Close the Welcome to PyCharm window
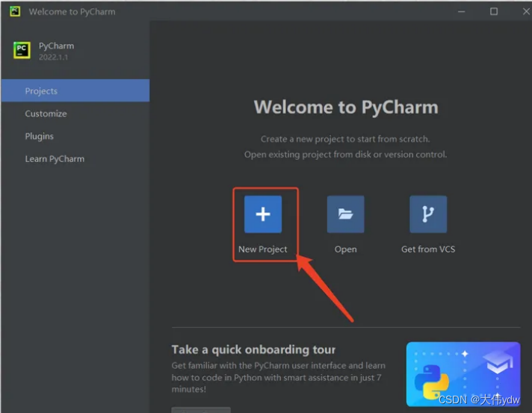The image size is (532, 413). point(526,11)
